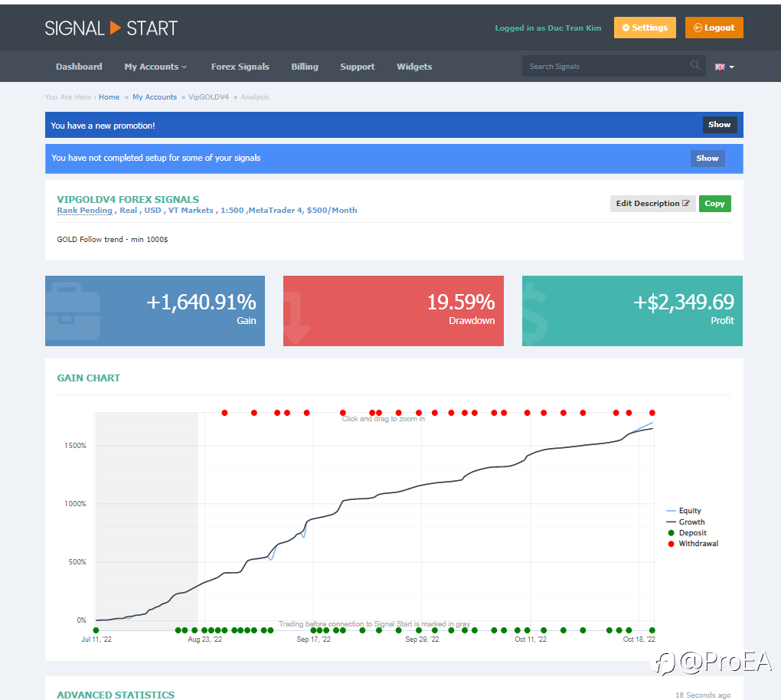
Task: Go to Forex Signals page
Action: [240, 67]
